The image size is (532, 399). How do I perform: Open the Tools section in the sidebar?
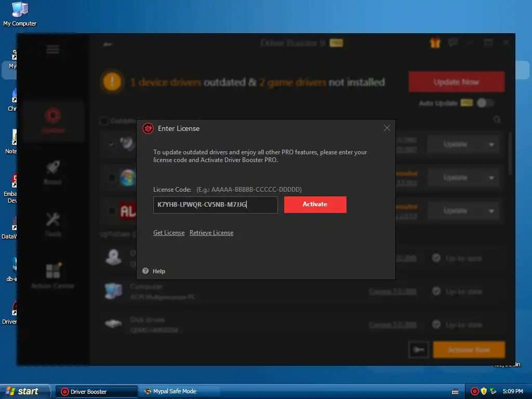[x=53, y=224]
